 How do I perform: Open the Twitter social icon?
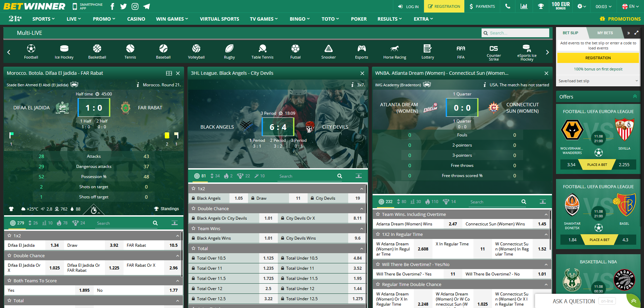pyautogui.click(x=124, y=6)
